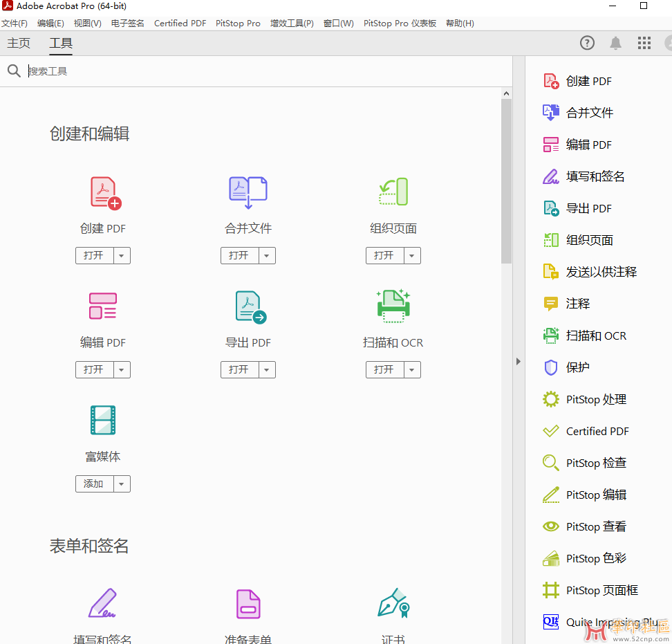Select PitStop 检查 magnifier tool
Viewport: 672px width, 644px height.
(x=585, y=463)
